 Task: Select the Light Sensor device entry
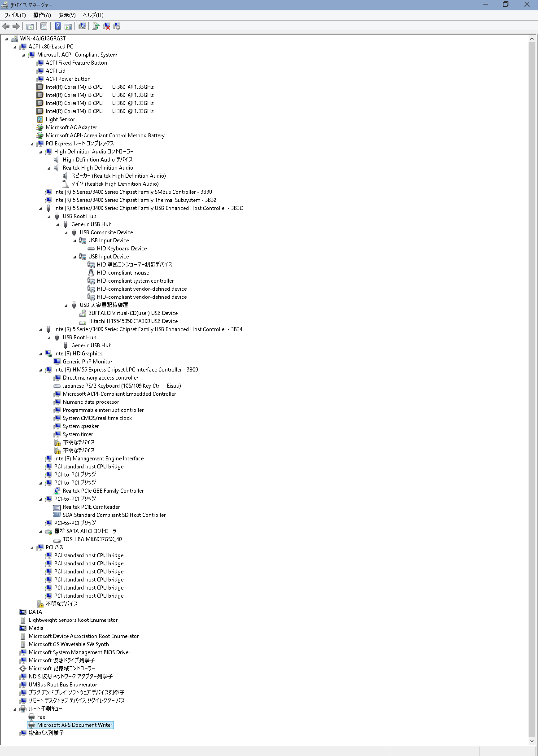(x=60, y=119)
